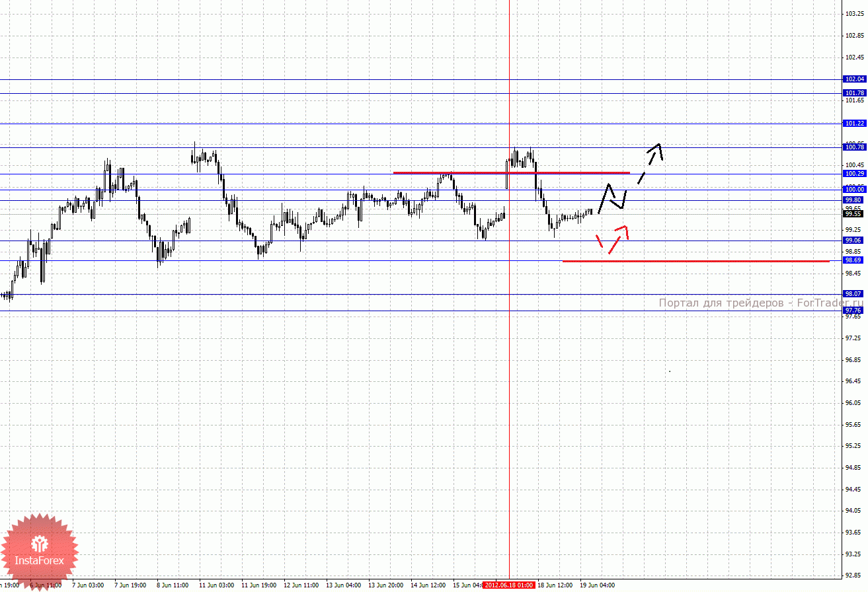This screenshot has width=868, height=592.
Task: Click the 11 Jun 19:00 time label
Action: pos(259,585)
